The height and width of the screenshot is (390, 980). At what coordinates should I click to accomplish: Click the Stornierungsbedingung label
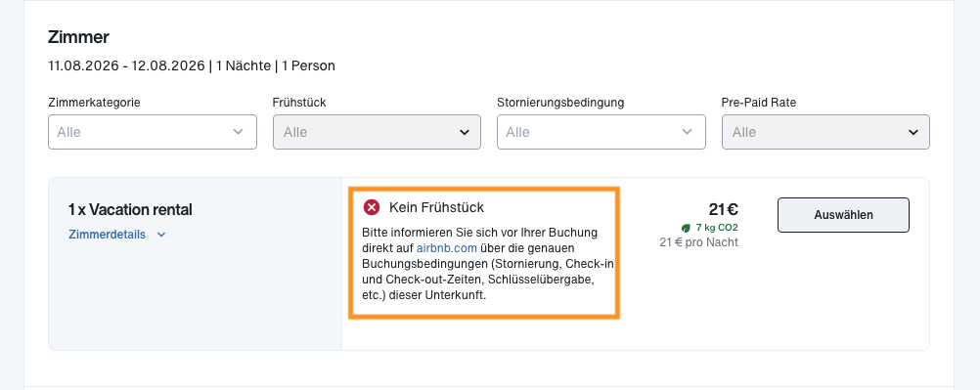coord(560,103)
